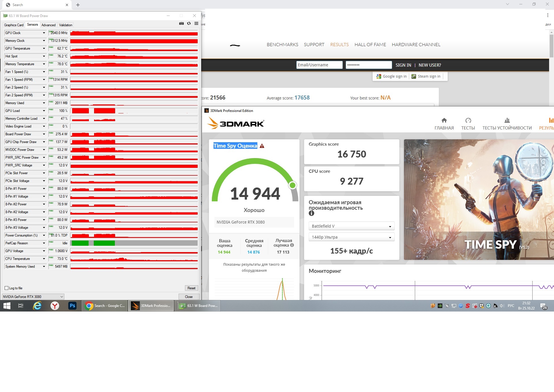Open the ТЕСТЫ benchmarks gauge icon
Image resolution: width=554 pixels, height=392 pixels.
point(468,121)
